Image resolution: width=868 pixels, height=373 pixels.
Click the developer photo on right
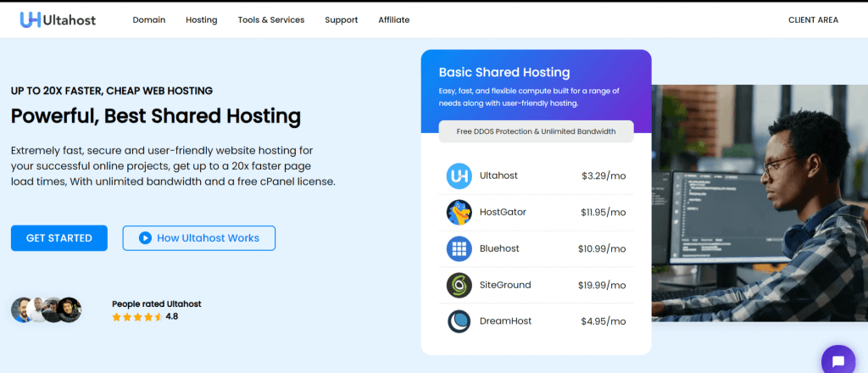[x=759, y=203]
